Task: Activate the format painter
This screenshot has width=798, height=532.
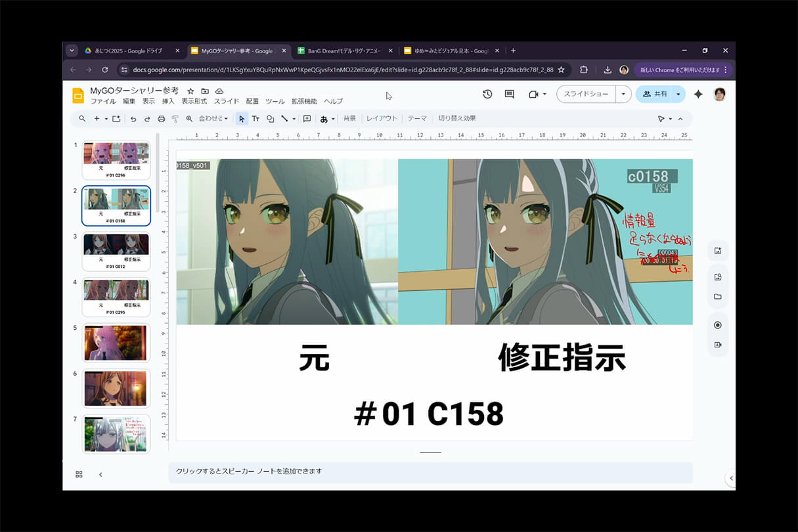Action: (175, 118)
